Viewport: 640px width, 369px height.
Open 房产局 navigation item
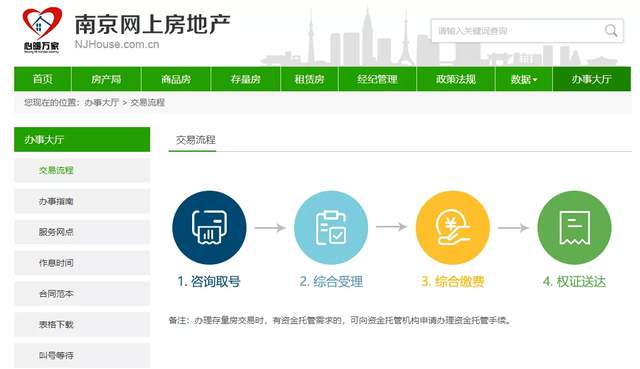click(x=106, y=79)
